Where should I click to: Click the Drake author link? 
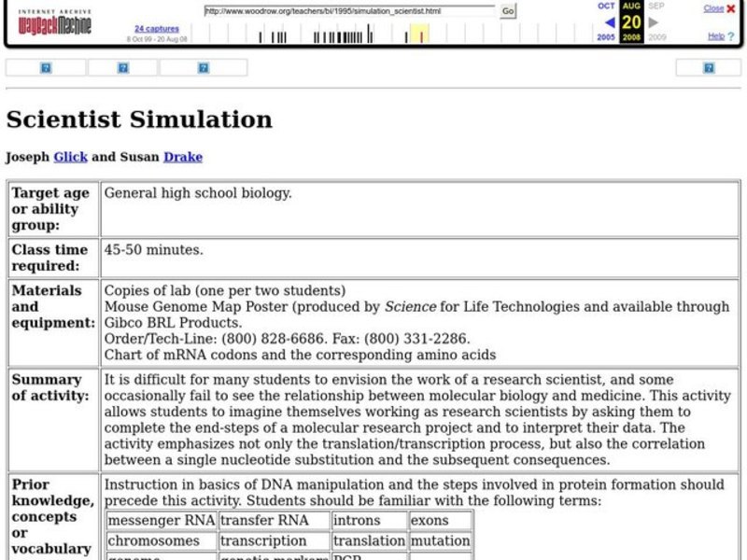182,157
